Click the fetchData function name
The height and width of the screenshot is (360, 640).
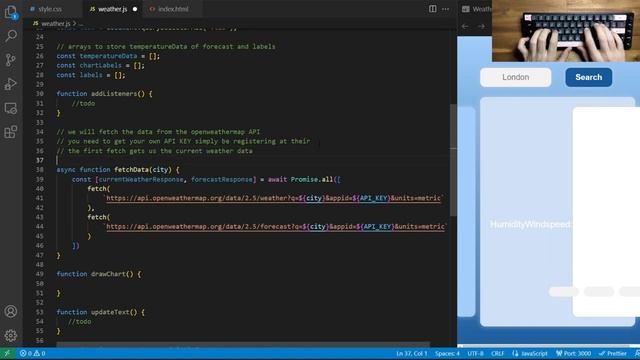pos(131,170)
